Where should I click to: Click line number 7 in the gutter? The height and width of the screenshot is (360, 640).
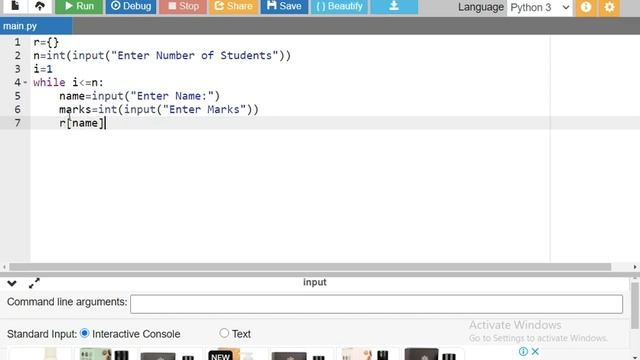pos(18,123)
